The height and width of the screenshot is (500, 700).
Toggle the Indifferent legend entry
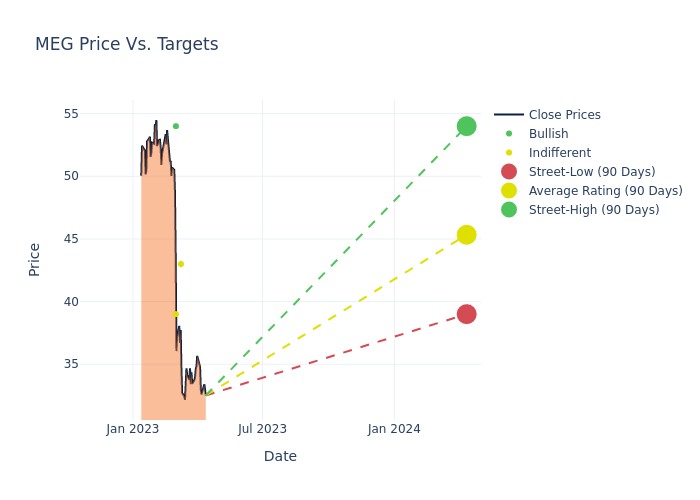pos(559,153)
